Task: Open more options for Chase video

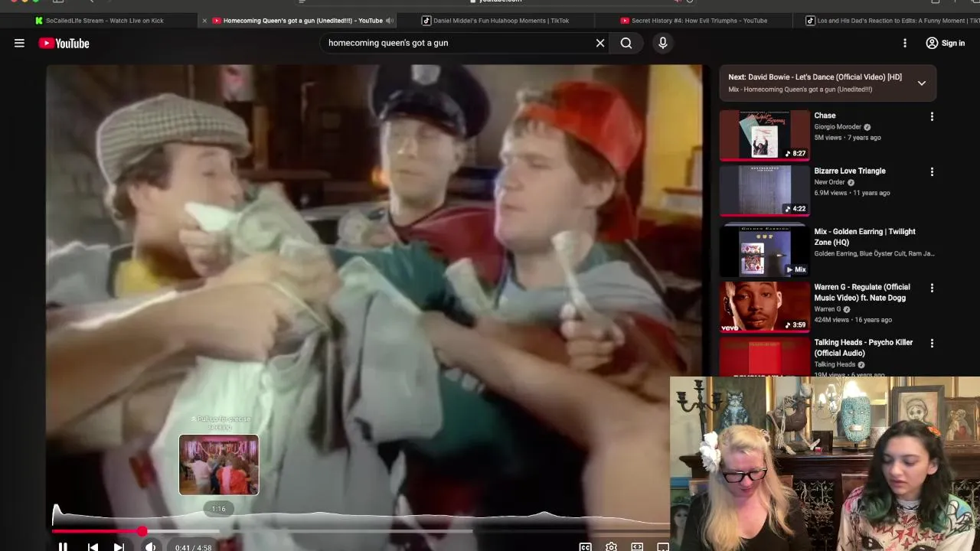Action: pos(932,116)
